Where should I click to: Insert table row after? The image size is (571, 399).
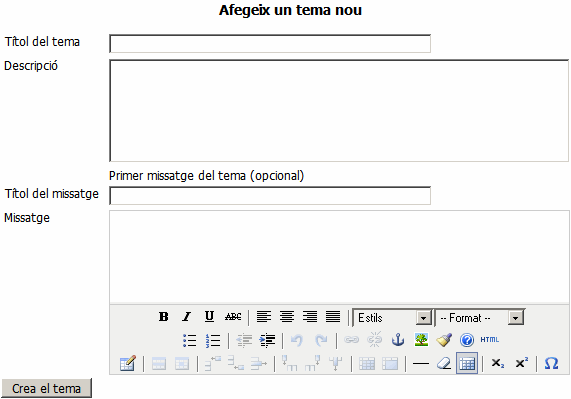click(236, 363)
